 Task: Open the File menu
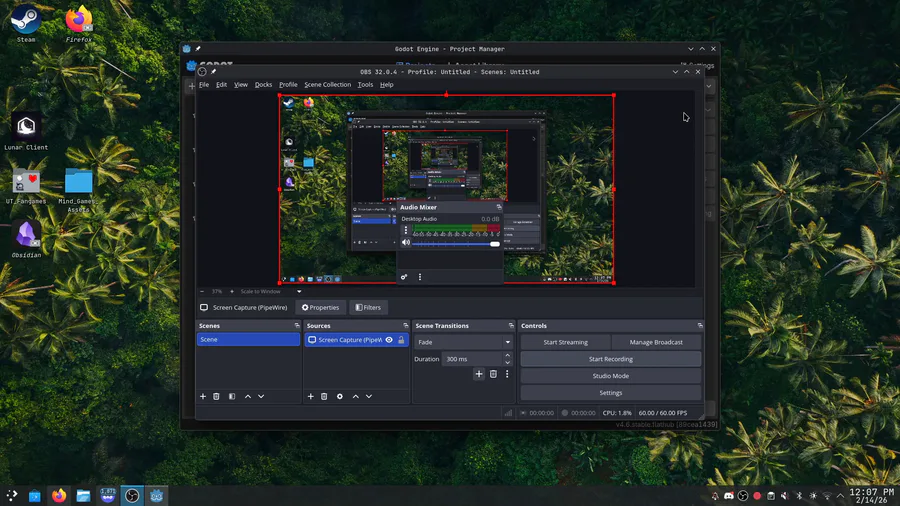tap(204, 84)
